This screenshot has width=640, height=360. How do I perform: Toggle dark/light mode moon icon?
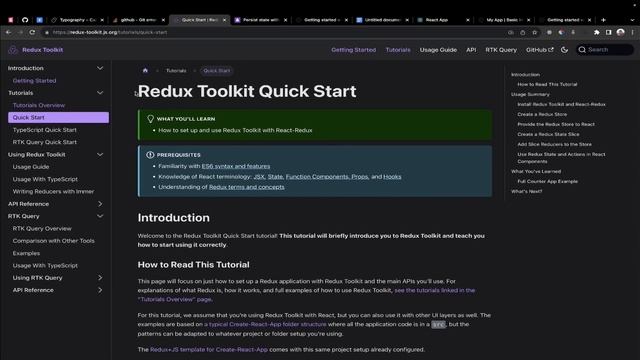pos(564,50)
